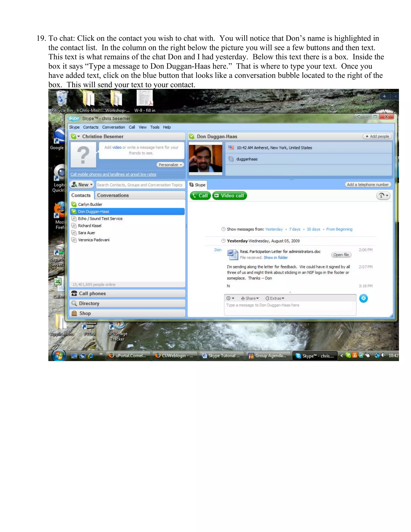Open the Contacts menu
The height and width of the screenshot is (532, 411).
(91, 127)
